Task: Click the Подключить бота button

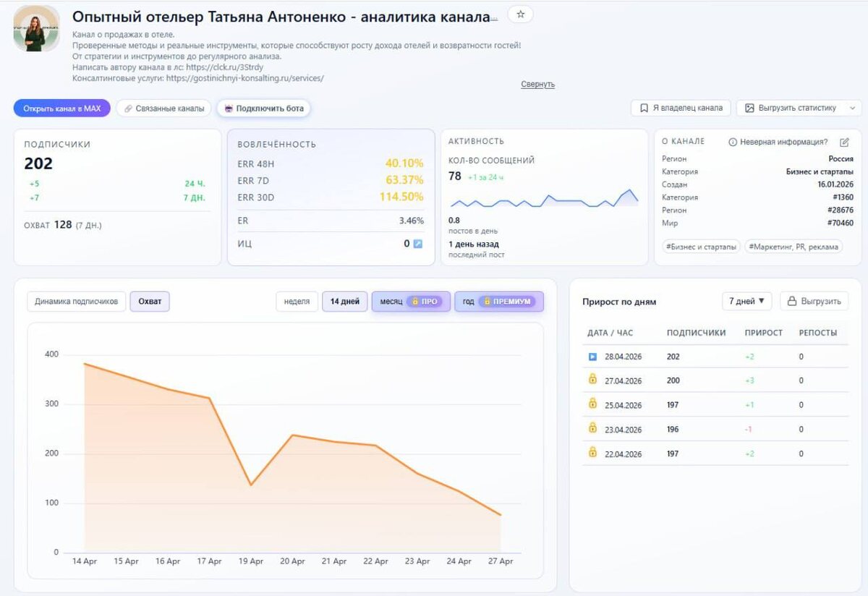Action: click(264, 108)
